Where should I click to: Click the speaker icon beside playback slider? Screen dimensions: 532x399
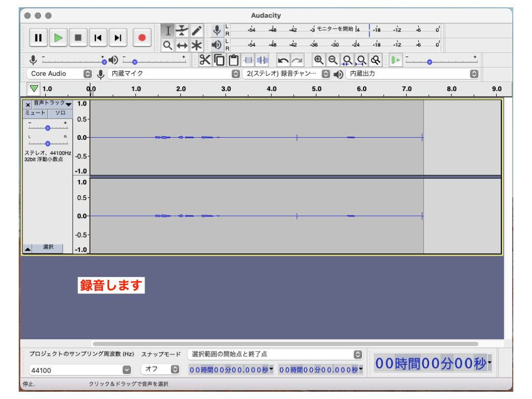point(113,60)
